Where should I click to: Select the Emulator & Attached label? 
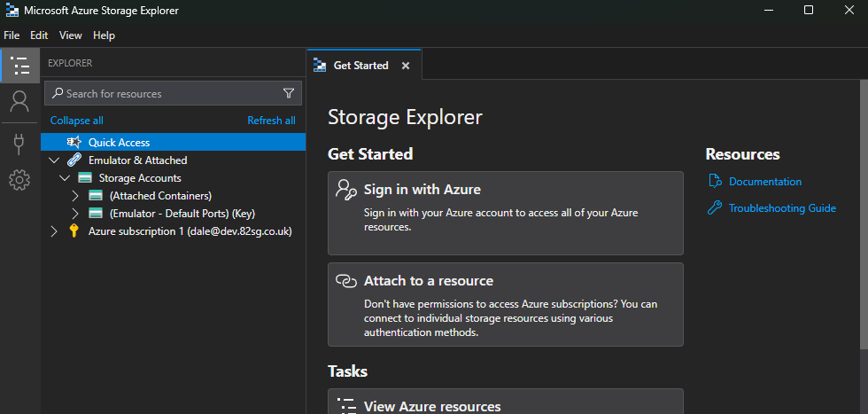coord(138,160)
